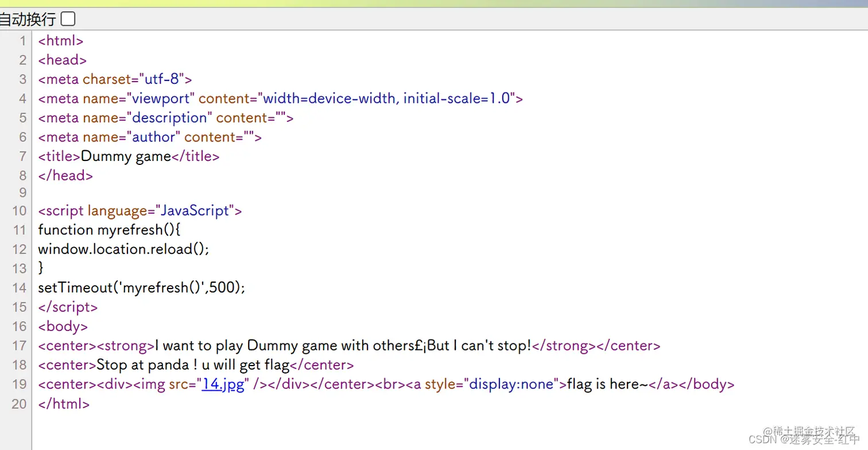The height and width of the screenshot is (450, 868).
Task: Click "I want to play Dummy game" text
Action: pyautogui.click(x=246, y=345)
